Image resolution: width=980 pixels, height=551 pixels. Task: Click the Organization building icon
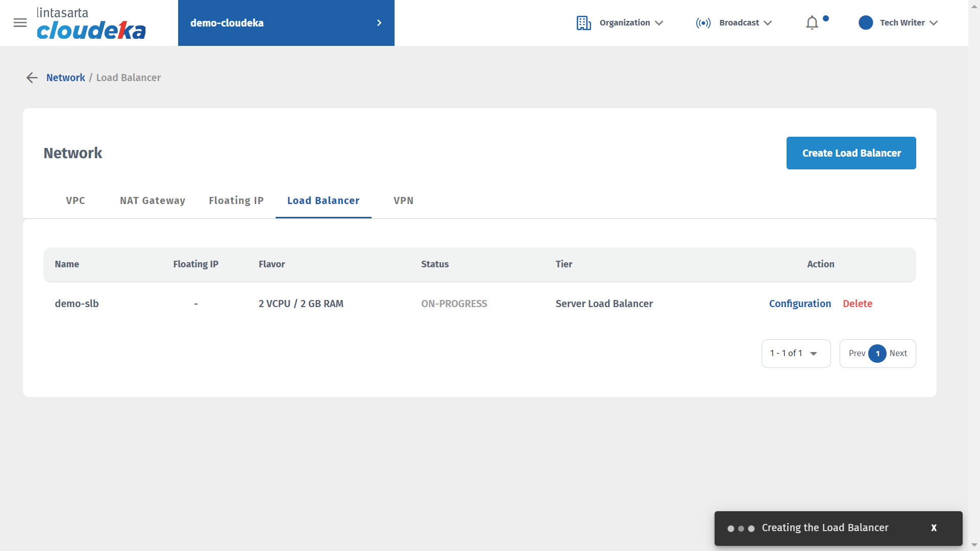tap(583, 23)
